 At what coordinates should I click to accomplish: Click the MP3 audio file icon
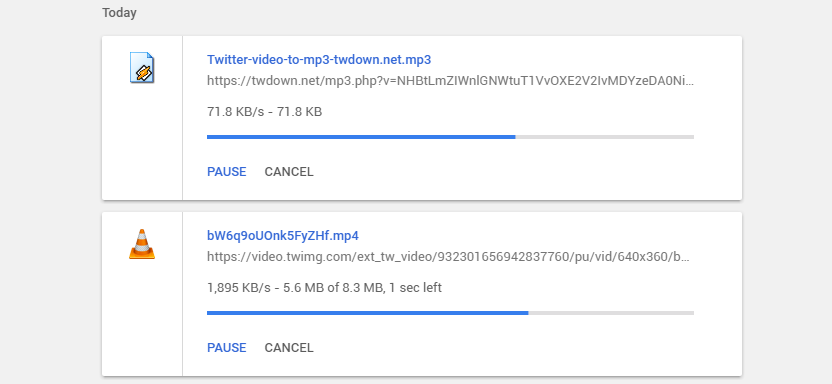tap(142, 67)
